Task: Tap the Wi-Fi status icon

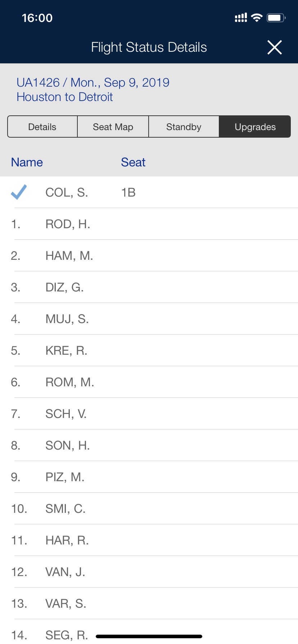Action: click(x=257, y=18)
